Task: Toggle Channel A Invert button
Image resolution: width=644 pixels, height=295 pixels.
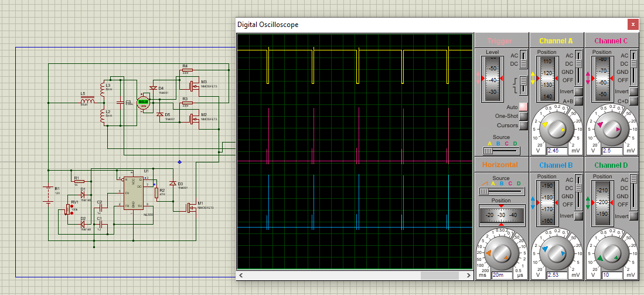Action: 578,91
